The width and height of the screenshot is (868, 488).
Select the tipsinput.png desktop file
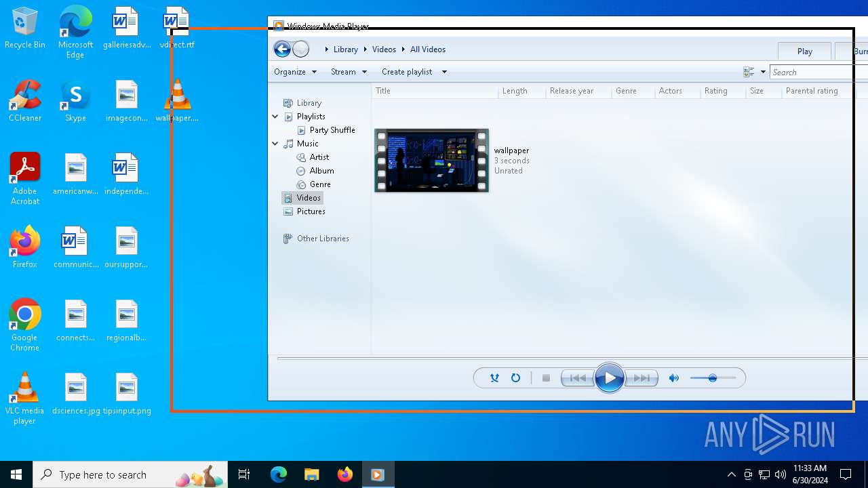pos(127,394)
